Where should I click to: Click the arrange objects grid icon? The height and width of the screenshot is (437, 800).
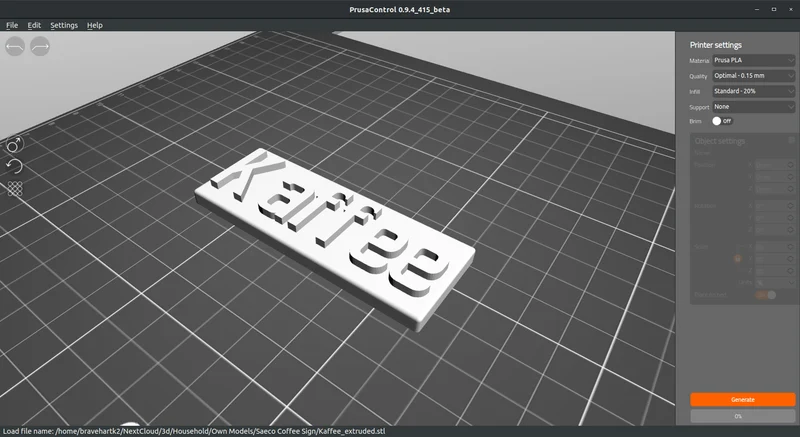(15, 189)
